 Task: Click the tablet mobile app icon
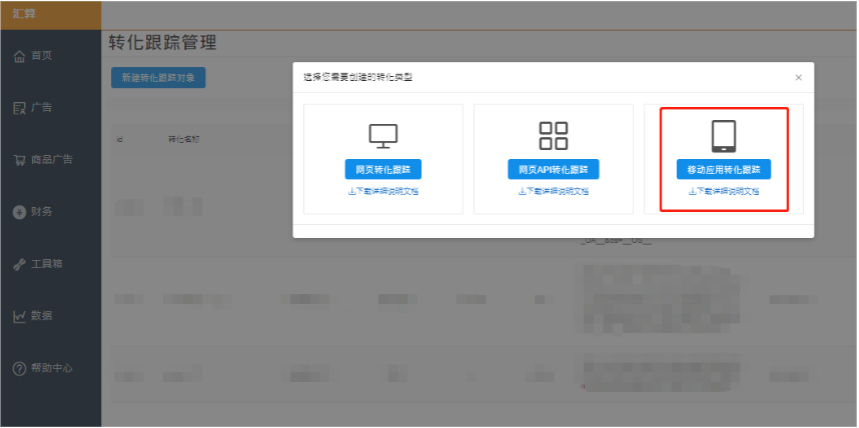[724, 136]
